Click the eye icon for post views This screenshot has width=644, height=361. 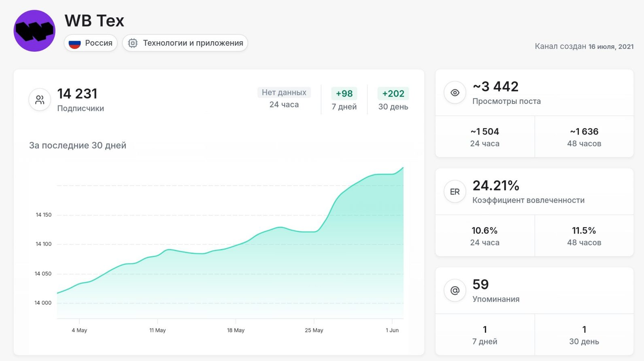coord(455,93)
